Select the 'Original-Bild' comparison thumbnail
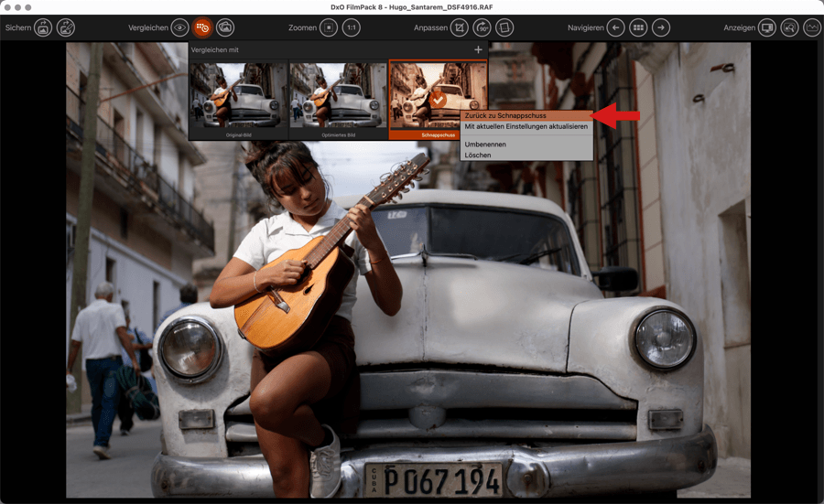 pos(238,99)
